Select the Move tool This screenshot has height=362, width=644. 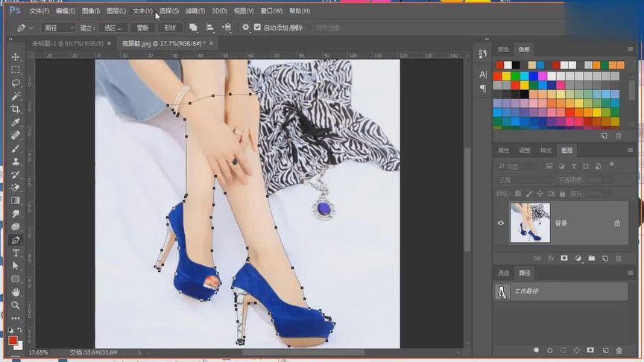point(16,57)
